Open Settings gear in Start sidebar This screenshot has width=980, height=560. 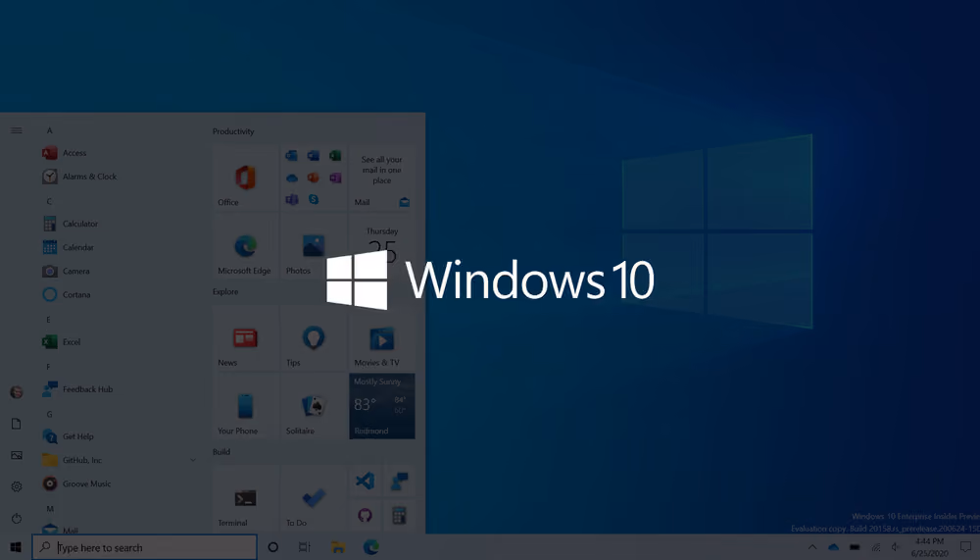(x=17, y=486)
